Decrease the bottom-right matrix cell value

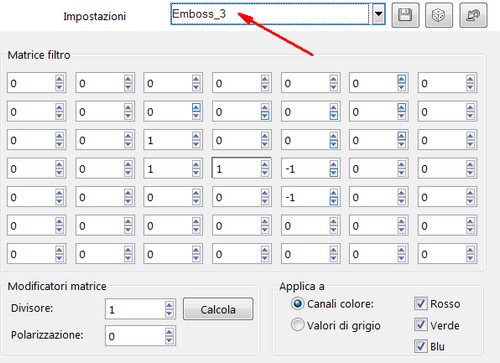(x=470, y=258)
